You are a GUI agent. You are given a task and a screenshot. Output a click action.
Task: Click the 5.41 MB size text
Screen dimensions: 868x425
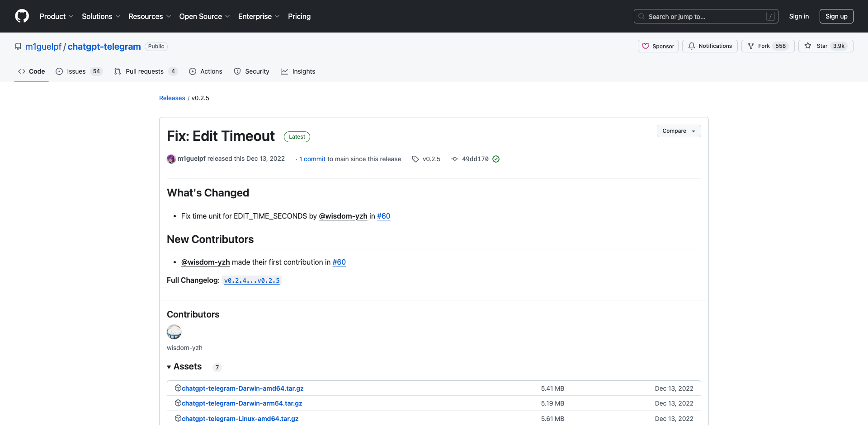click(552, 388)
